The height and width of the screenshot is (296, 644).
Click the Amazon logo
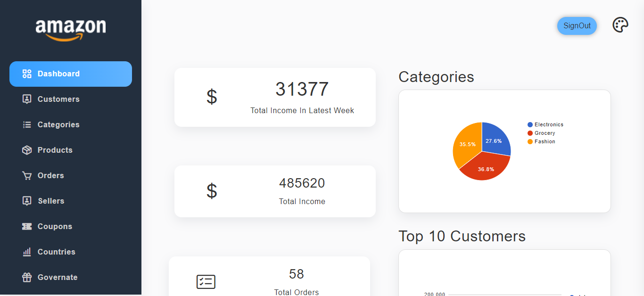pos(71,29)
